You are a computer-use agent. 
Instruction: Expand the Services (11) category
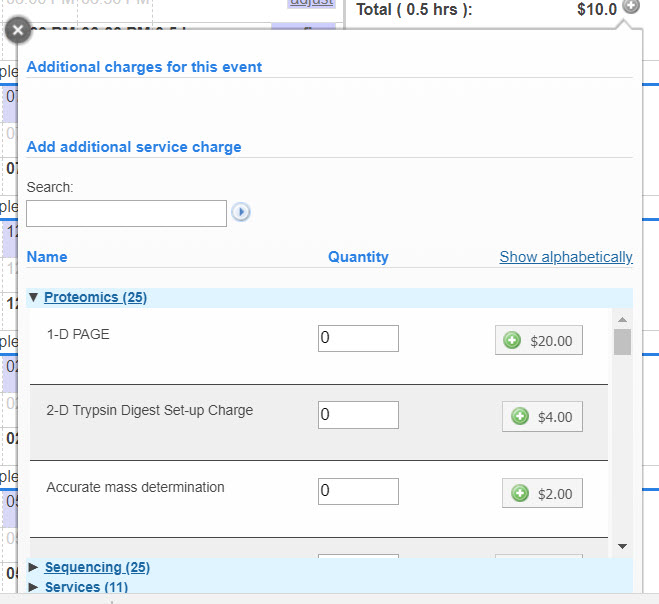[86, 587]
